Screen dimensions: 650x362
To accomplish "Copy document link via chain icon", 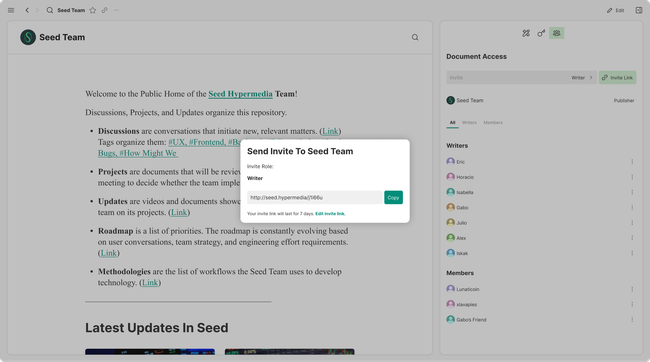I will 104,10.
